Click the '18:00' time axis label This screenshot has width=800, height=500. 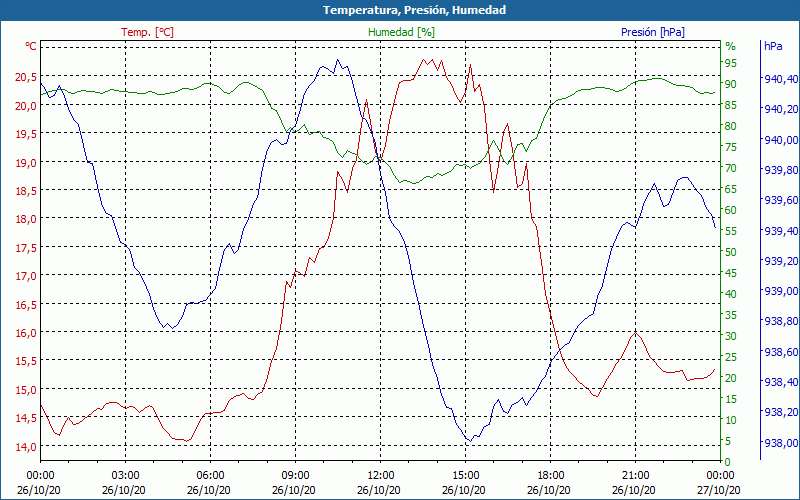point(551,475)
